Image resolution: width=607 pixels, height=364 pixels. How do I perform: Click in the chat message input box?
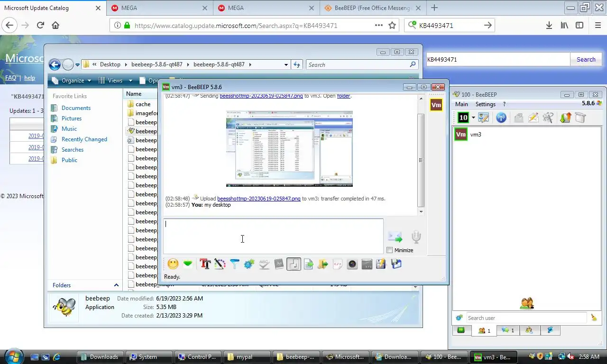tap(273, 236)
